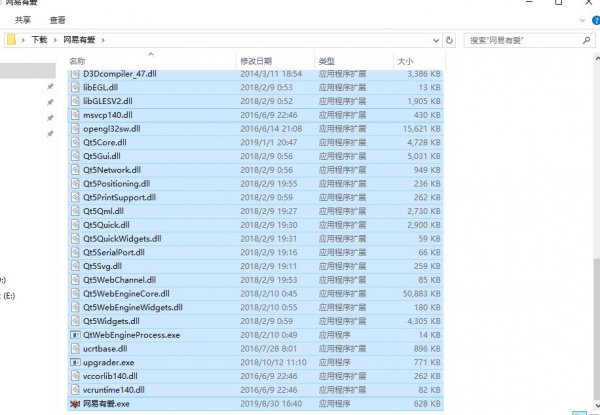600x415 pixels.
Task: Click the Qt5Quick.dll file icon
Action: [x=75, y=225]
